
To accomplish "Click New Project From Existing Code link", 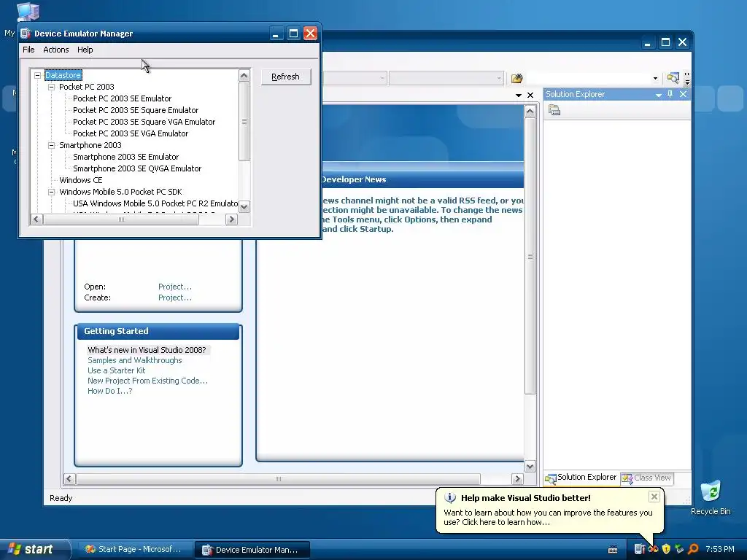I will 147,381.
